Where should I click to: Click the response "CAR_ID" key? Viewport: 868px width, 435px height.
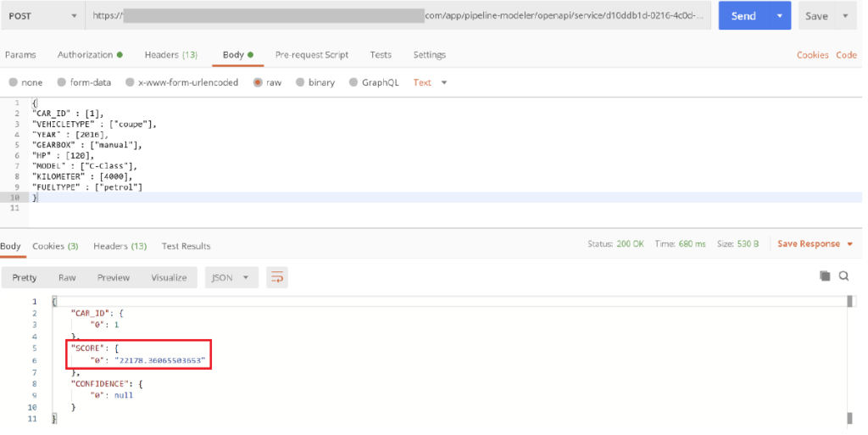click(x=90, y=313)
